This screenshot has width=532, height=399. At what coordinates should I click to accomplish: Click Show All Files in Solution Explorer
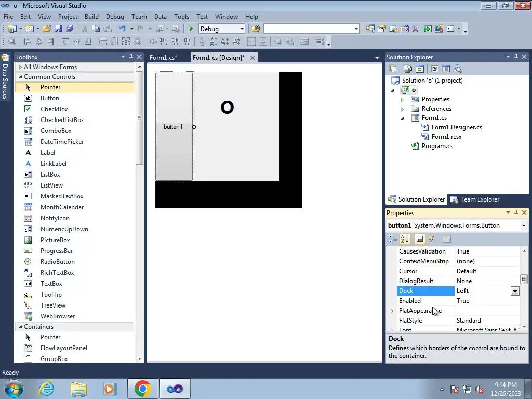point(408,69)
